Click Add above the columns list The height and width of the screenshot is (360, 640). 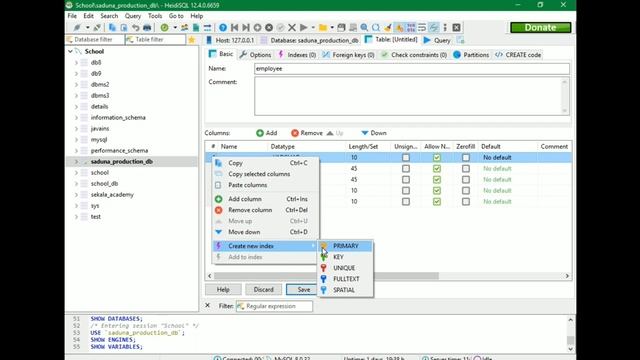(x=267, y=133)
